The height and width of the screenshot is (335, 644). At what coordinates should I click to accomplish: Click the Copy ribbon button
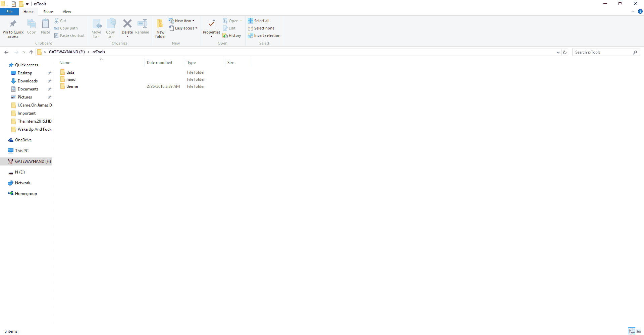tap(31, 26)
